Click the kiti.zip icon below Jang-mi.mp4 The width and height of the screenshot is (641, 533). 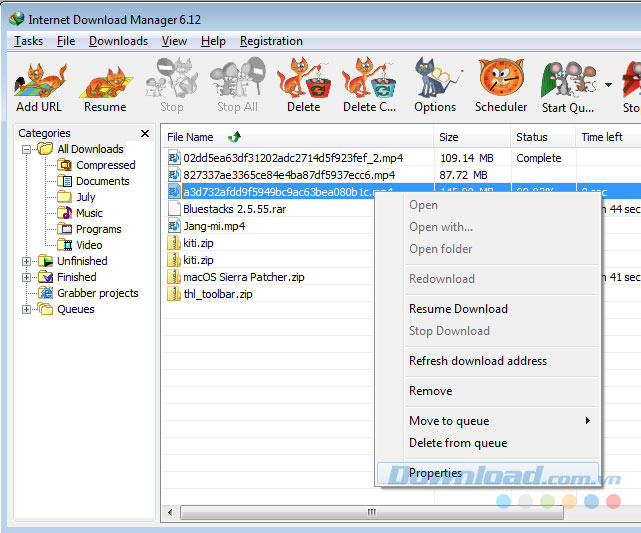pos(174,243)
